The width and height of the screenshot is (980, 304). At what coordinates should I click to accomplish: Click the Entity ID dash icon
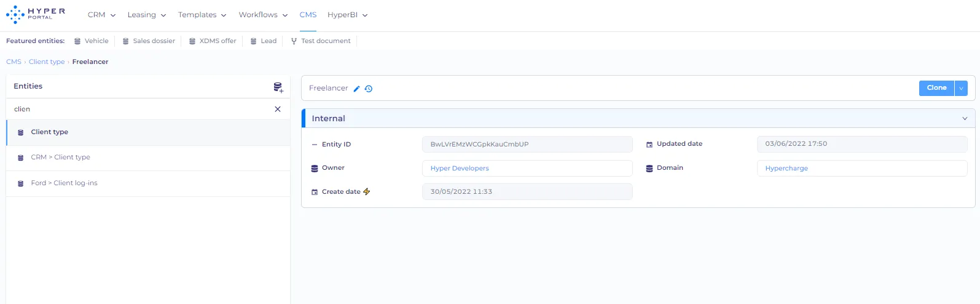coord(315,145)
